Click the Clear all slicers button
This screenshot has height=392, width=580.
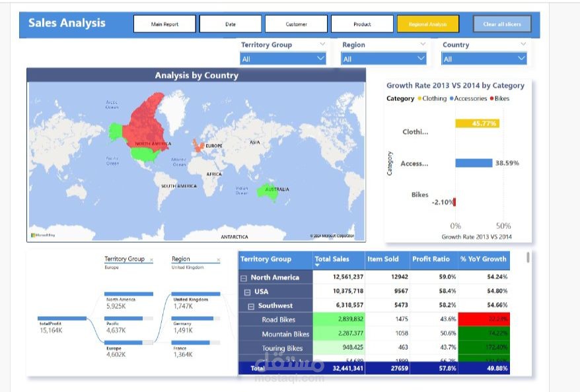click(502, 24)
